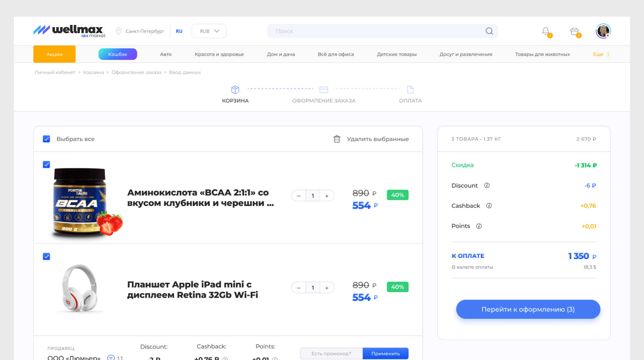The image size is (644, 360).
Task: Decrease quantity of the BCAA amino acid
Action: coord(298,196)
